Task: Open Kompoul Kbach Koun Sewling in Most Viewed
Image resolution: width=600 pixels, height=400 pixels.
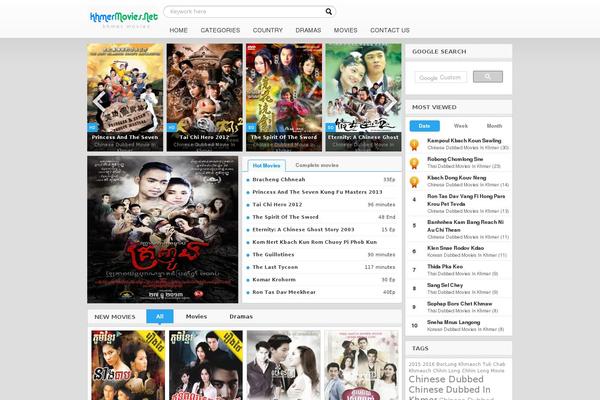Action: click(464, 140)
